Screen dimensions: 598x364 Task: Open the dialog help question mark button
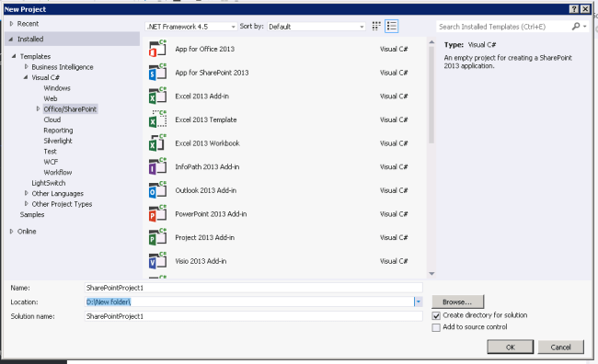(x=573, y=9)
